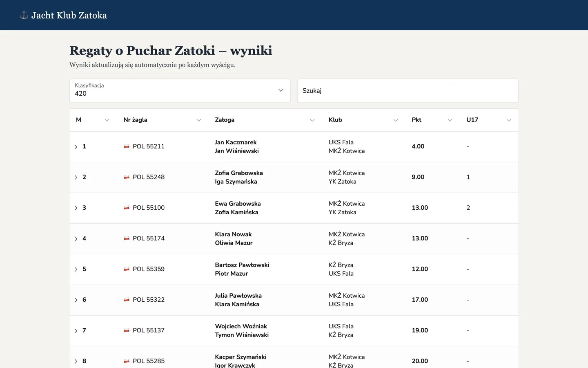Click sail number POL 55248

click(149, 177)
